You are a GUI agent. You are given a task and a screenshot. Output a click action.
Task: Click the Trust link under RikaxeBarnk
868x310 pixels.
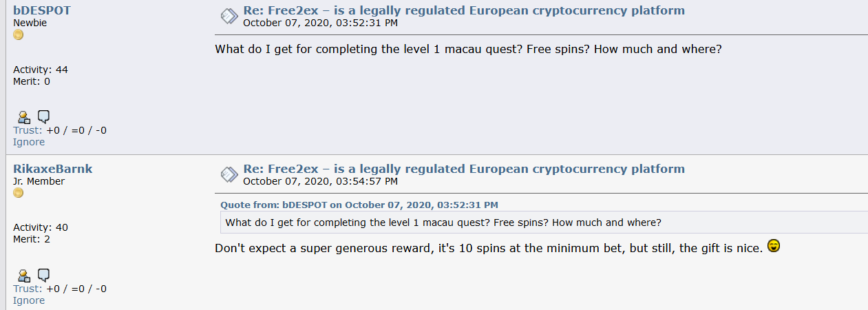(x=28, y=289)
